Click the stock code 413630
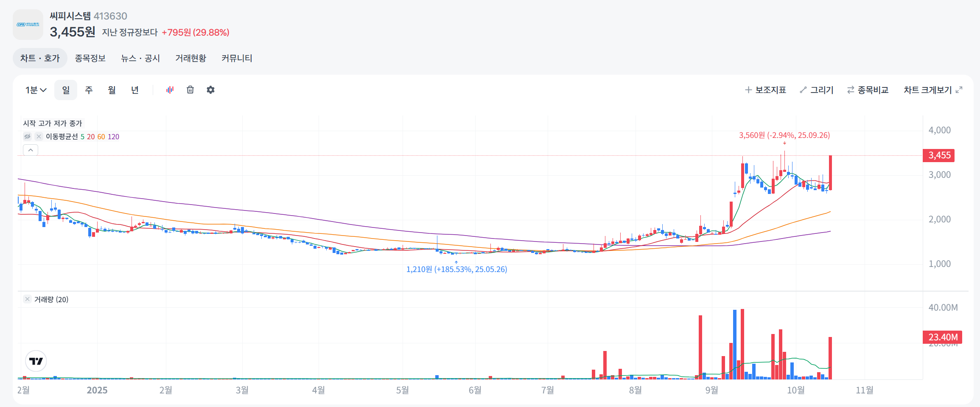 [x=110, y=16]
